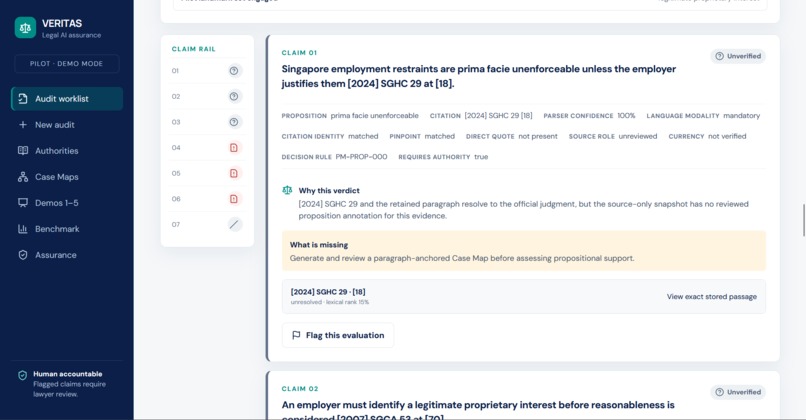806x420 pixels.
Task: Open the Audit worklist page
Action: click(x=67, y=99)
